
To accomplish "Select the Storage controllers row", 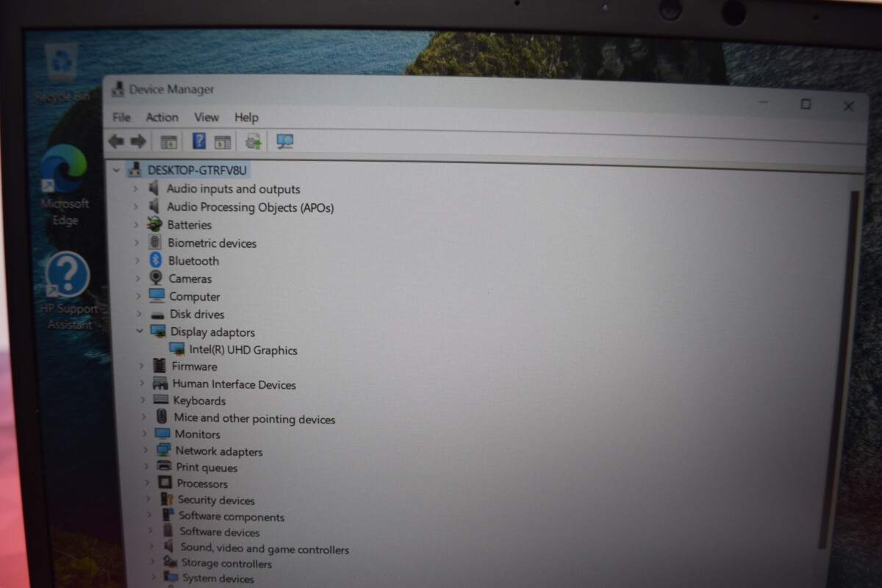I will coord(226,563).
